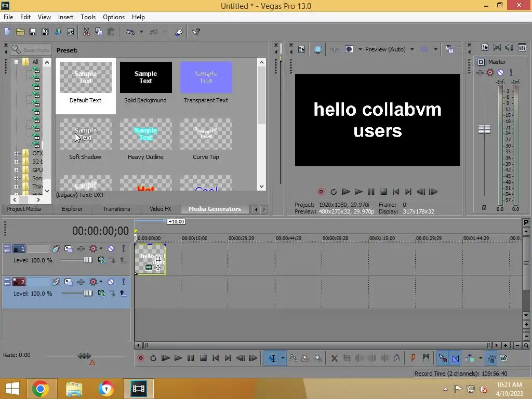Click the Undo arrow in main toolbar
532x399 pixels.
tap(130, 32)
